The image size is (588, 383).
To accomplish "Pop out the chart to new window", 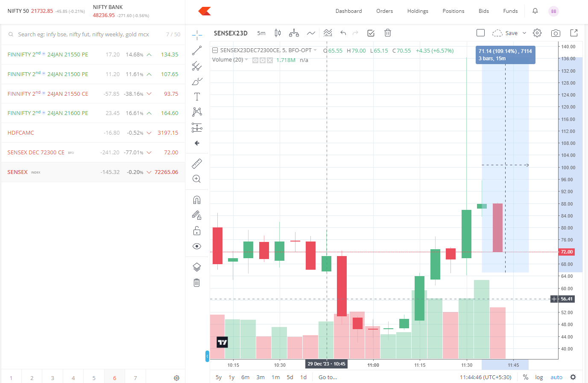I will (x=574, y=33).
